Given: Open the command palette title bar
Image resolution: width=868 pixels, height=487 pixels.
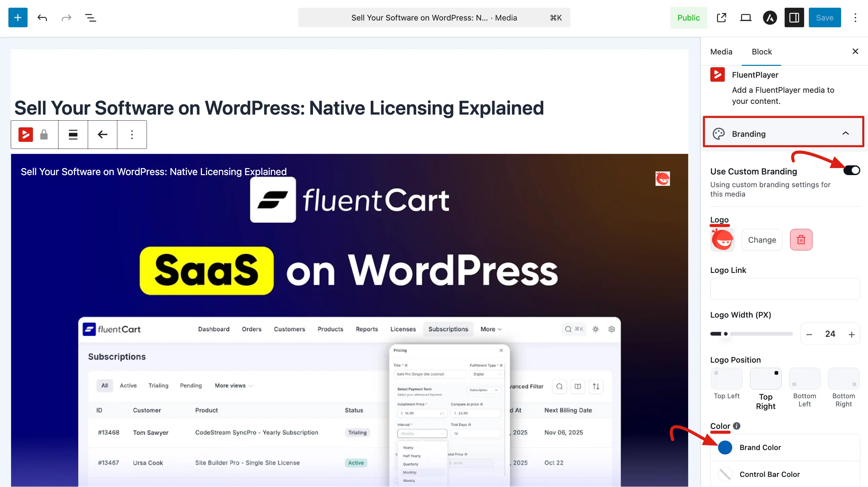Looking at the screenshot, I should pyautogui.click(x=434, y=17).
